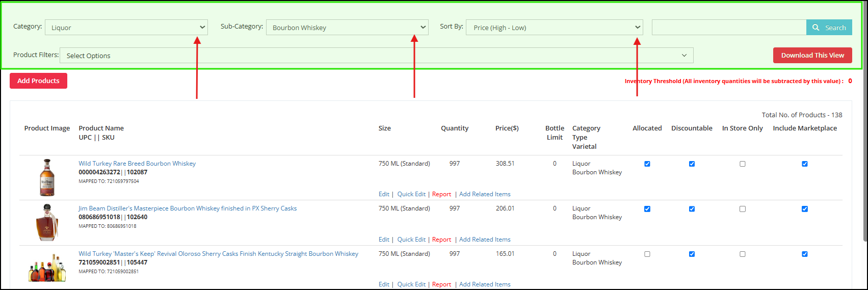Click the Include Marketplace column header
Viewport: 868px width, 290px height.
[x=805, y=128]
